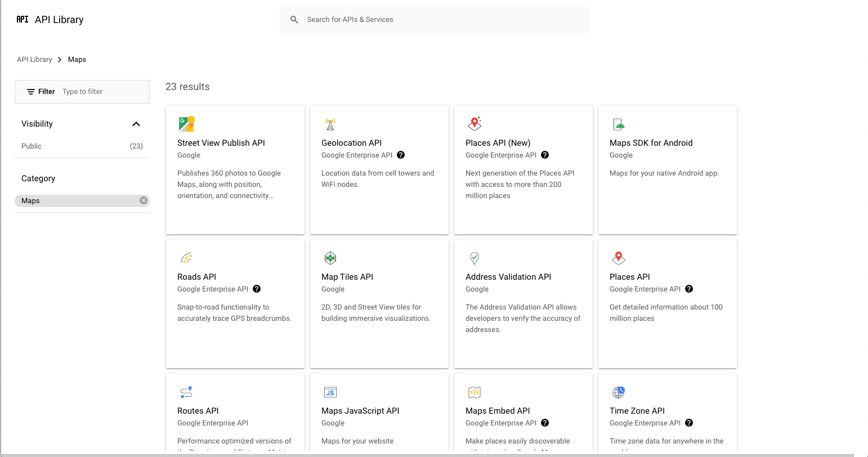This screenshot has width=868, height=457.
Task: Click the search magnifier icon
Action: pyautogui.click(x=294, y=20)
